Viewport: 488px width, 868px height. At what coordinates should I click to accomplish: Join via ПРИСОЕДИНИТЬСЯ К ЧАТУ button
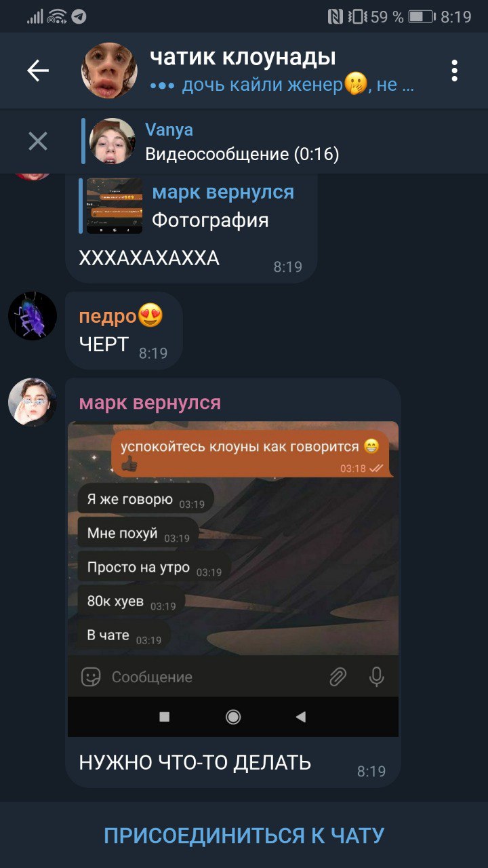pos(244,835)
